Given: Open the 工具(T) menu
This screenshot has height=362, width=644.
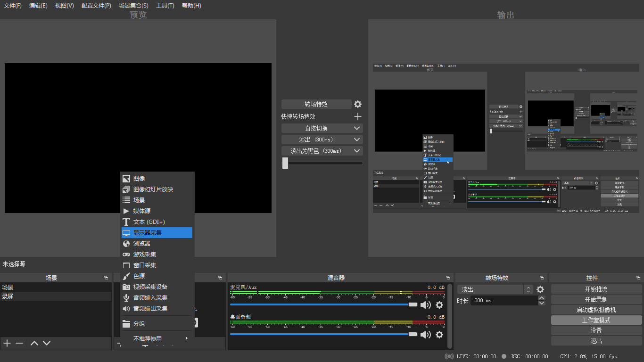Looking at the screenshot, I should click(x=165, y=6).
